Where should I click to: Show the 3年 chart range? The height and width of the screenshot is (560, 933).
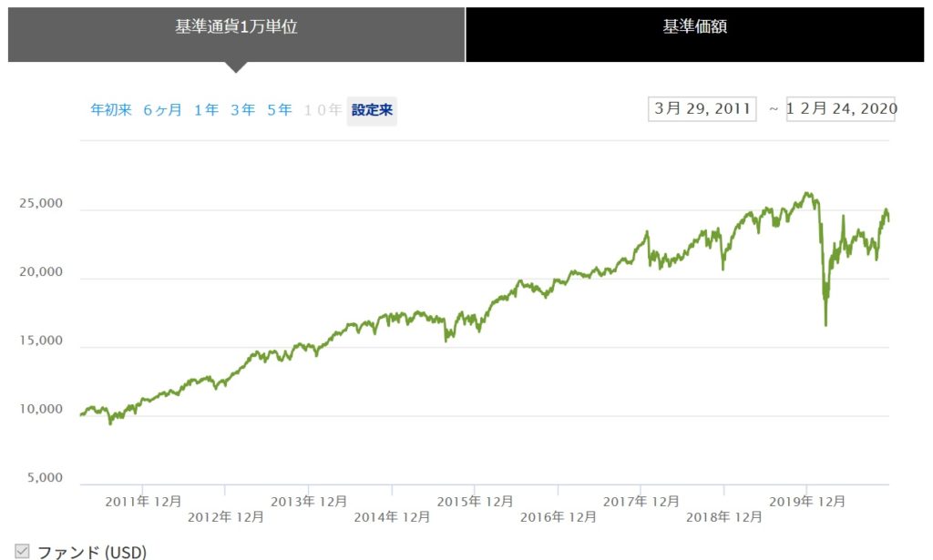coord(242,110)
